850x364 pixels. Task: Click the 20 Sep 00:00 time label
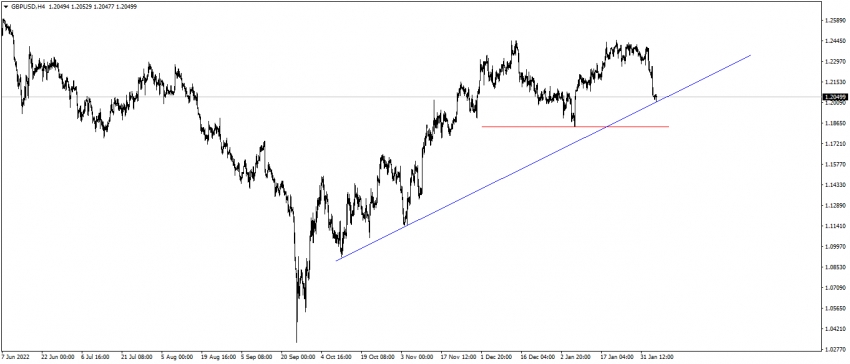298,357
